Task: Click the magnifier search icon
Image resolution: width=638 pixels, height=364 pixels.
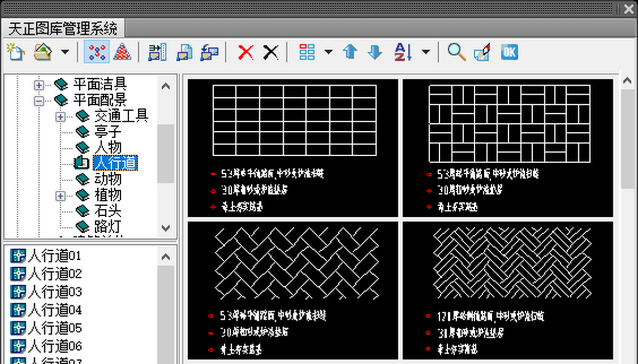Action: point(456,52)
